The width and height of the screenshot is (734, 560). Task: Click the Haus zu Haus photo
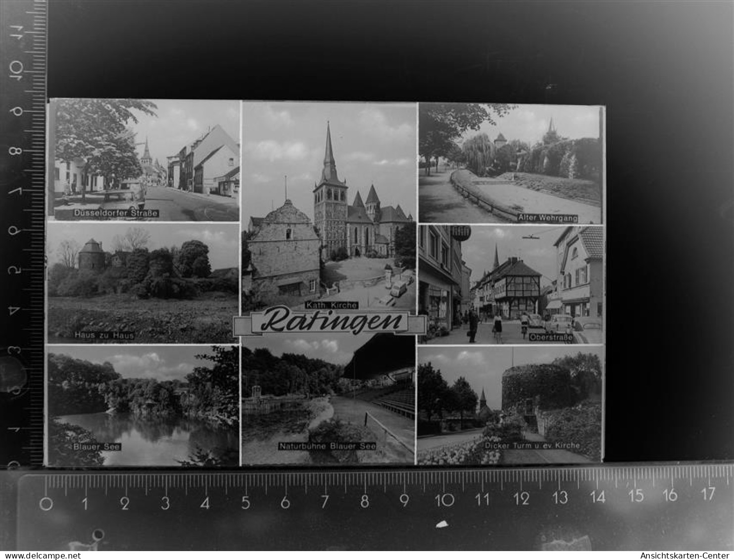tap(143, 282)
